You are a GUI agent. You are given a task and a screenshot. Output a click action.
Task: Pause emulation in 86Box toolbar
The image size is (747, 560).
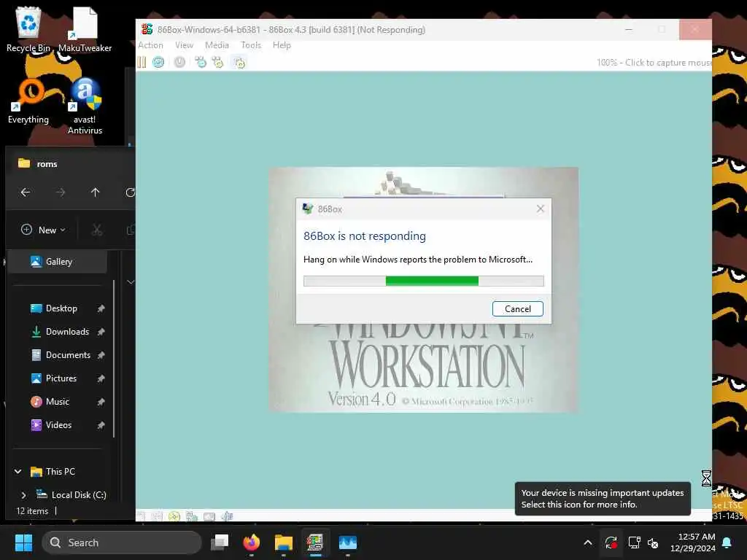pos(142,63)
